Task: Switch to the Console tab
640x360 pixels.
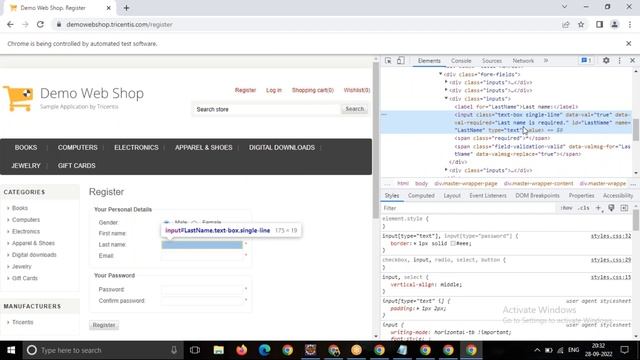Action: (x=461, y=60)
